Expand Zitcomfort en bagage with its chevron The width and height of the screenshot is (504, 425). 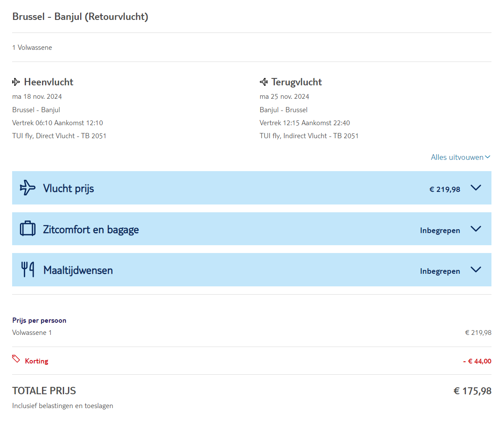(476, 229)
